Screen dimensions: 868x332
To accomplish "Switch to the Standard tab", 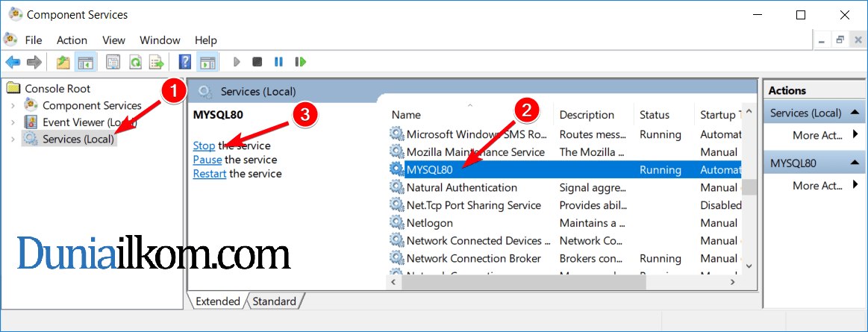I will (x=274, y=301).
